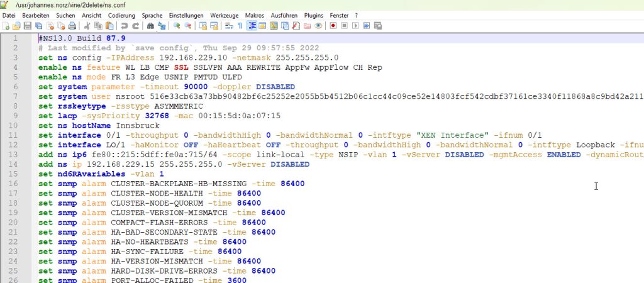Image resolution: width=644 pixels, height=283 pixels.
Task: Open the Bearbeiten menu
Action: 36,16
